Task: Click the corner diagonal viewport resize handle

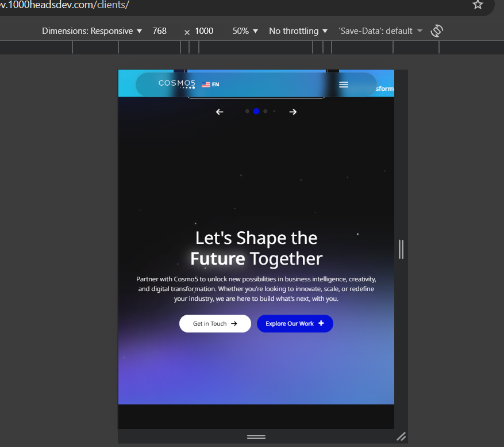Action: click(401, 437)
